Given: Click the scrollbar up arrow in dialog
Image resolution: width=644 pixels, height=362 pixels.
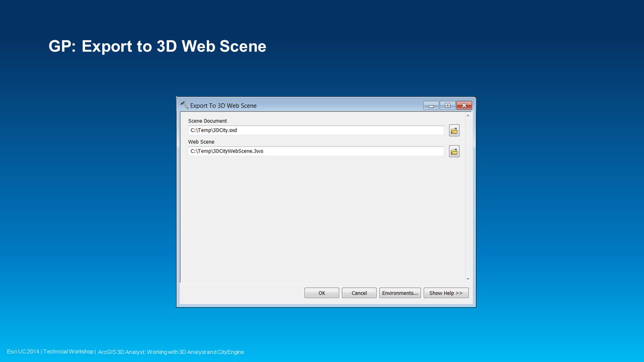Looking at the screenshot, I should point(468,116).
